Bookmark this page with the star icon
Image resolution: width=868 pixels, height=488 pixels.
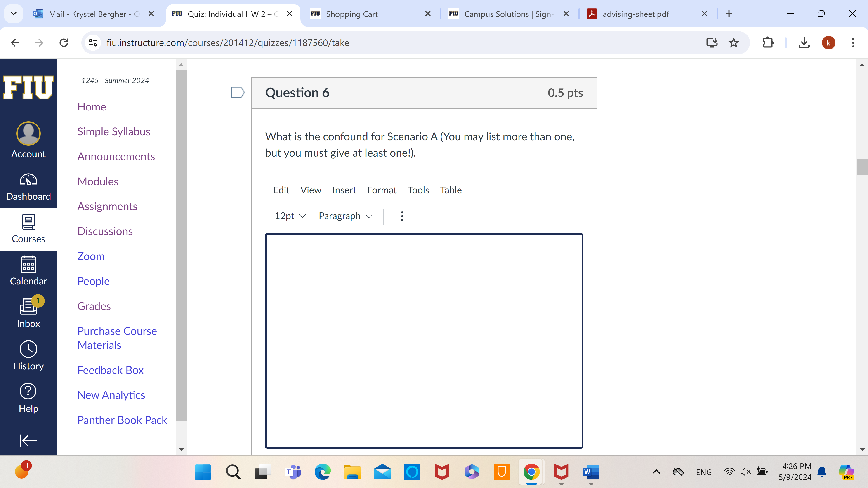pos(734,43)
